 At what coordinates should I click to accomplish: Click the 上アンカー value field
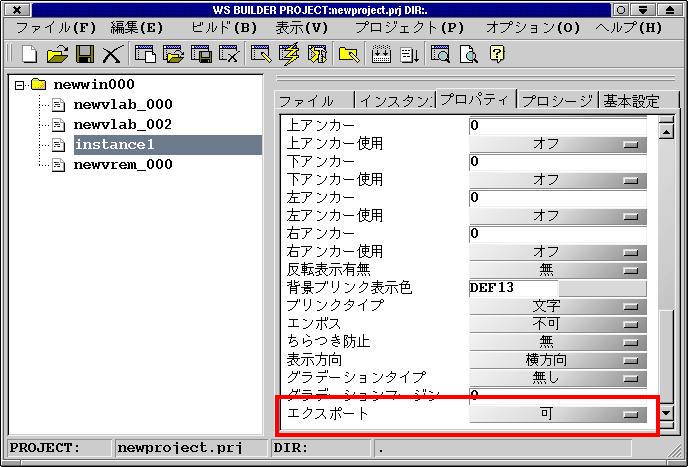pyautogui.click(x=558, y=126)
